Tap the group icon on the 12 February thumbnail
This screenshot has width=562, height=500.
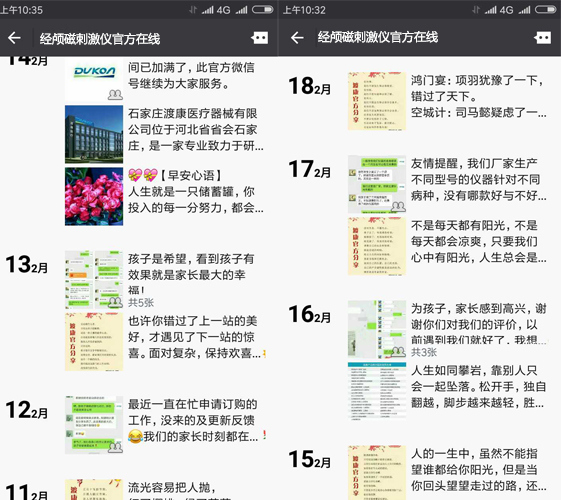(x=115, y=447)
